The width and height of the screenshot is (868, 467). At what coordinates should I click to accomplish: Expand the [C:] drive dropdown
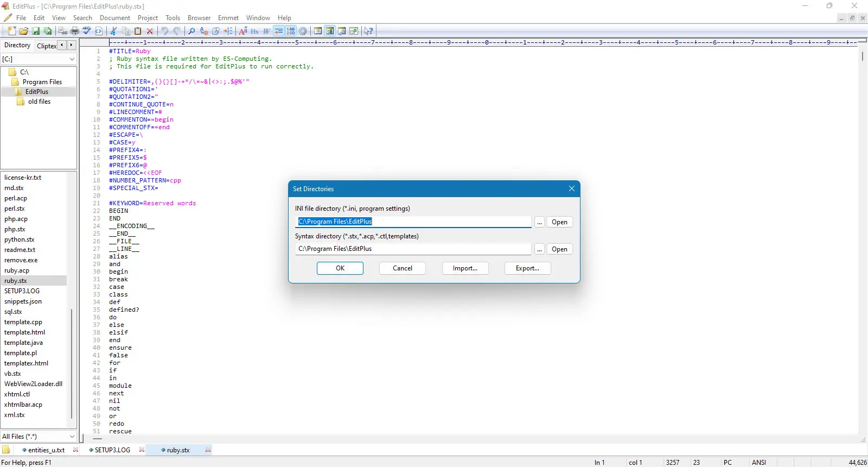(x=72, y=59)
